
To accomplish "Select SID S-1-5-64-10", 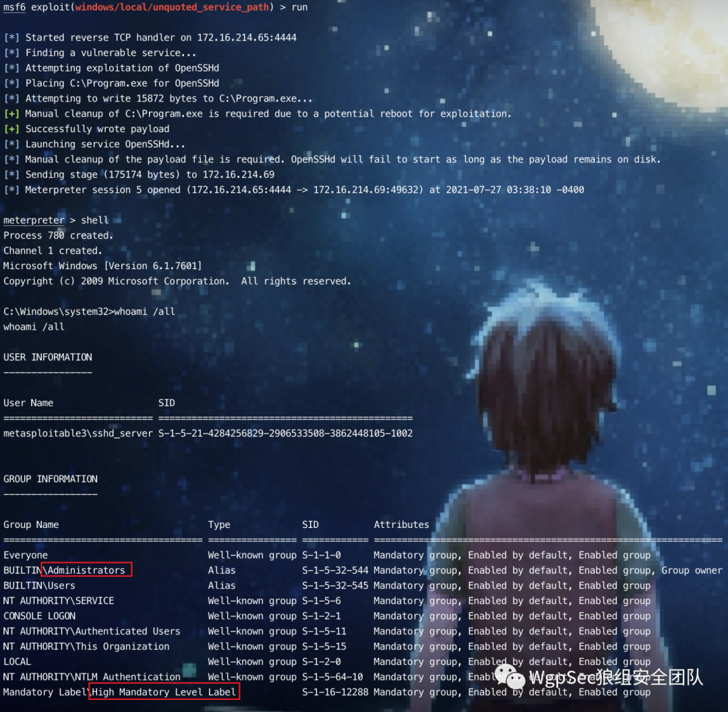I will (332, 677).
